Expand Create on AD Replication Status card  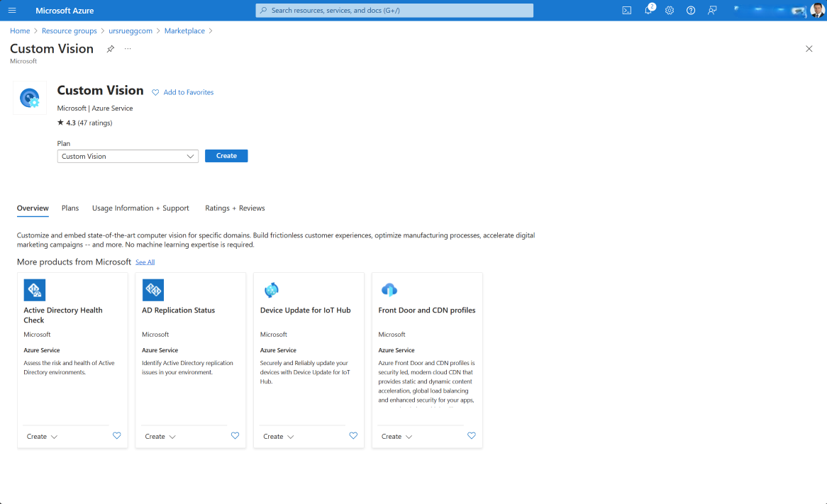160,437
